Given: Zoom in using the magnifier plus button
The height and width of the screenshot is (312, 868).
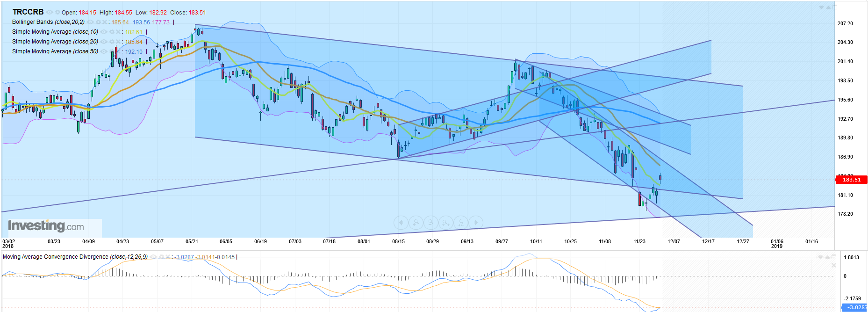Looking at the screenshot, I should pos(416,223).
